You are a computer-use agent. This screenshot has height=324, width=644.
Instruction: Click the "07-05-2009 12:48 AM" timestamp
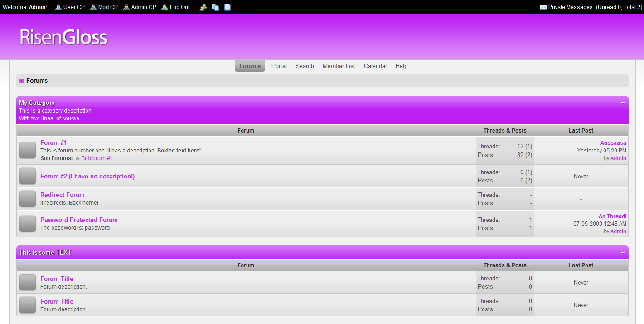click(x=600, y=224)
